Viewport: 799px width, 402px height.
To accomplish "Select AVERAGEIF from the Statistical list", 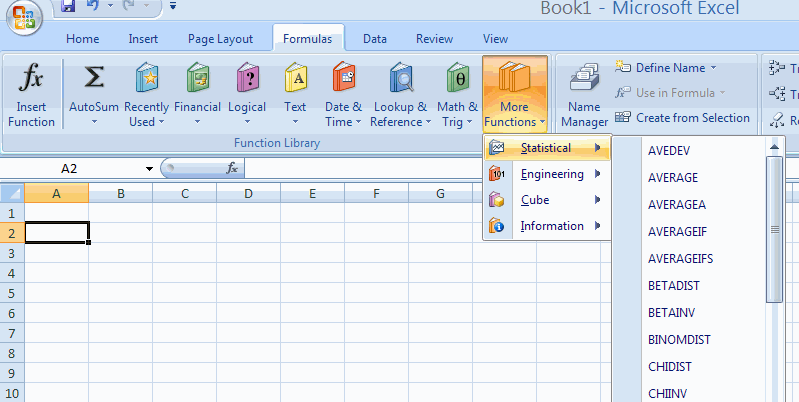I will 680,231.
